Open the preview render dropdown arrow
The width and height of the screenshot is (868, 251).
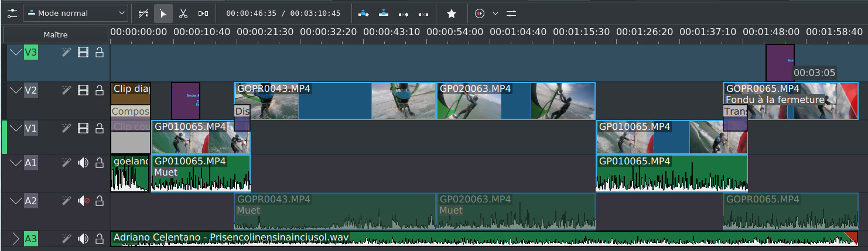click(495, 13)
